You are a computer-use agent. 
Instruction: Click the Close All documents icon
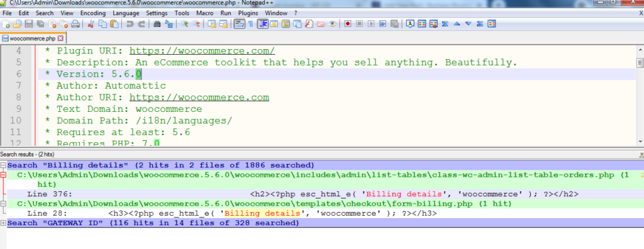point(64,24)
